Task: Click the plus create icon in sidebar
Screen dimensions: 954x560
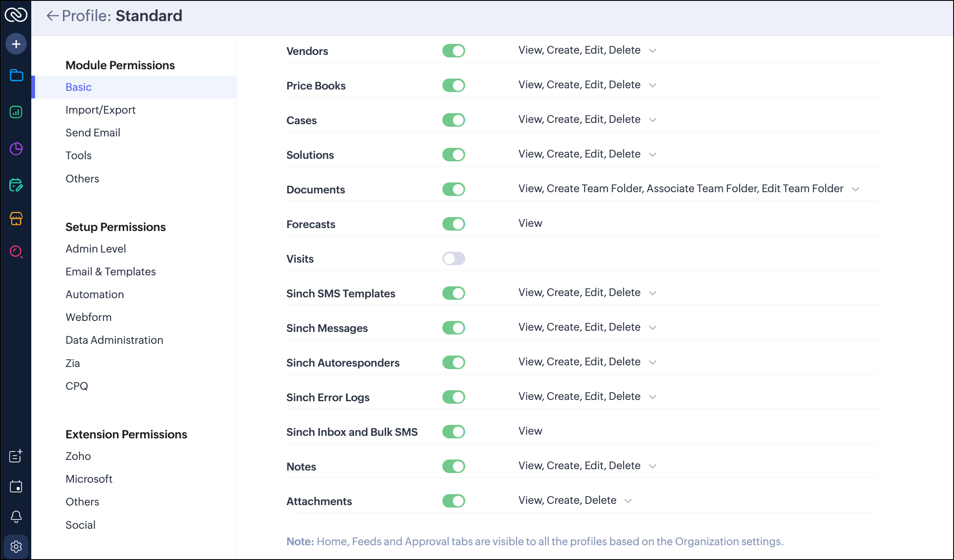Action: point(16,44)
